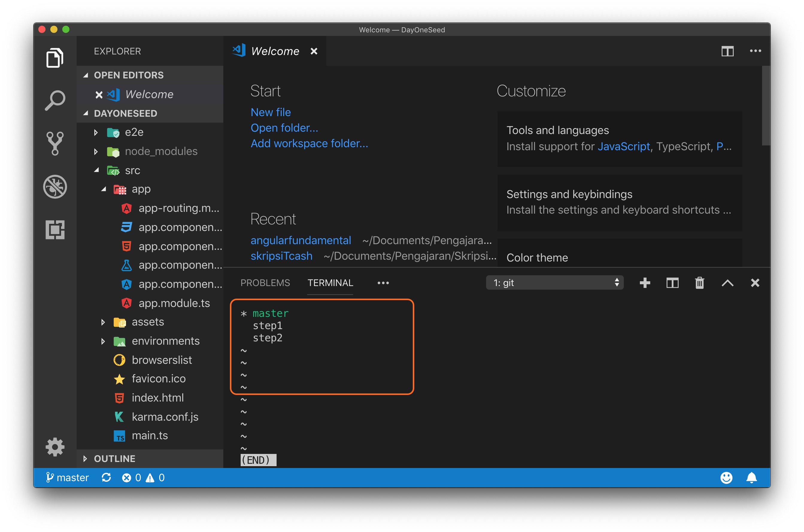
Task: Expand the Outline section
Action: click(x=85, y=459)
